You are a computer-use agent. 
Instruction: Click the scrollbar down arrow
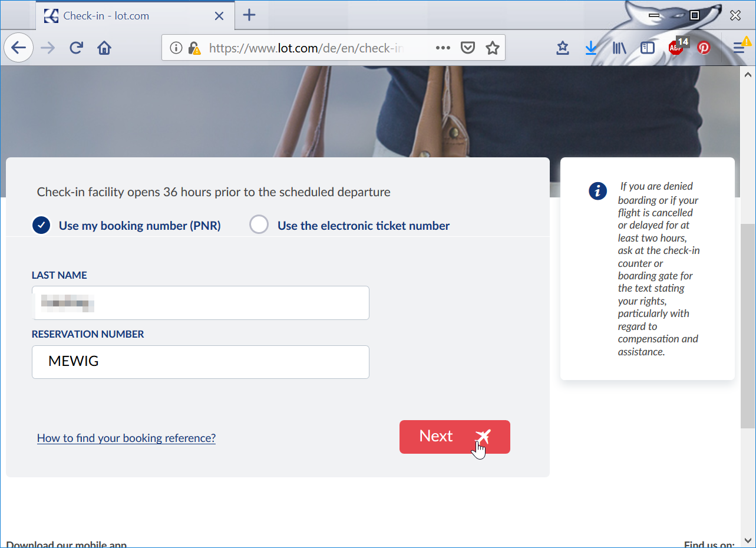(748, 540)
